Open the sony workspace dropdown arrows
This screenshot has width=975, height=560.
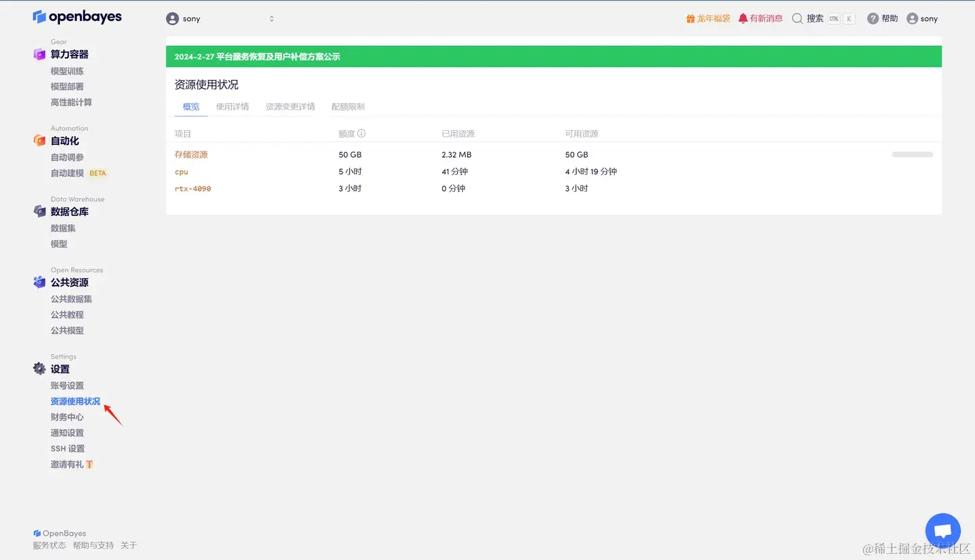(272, 19)
